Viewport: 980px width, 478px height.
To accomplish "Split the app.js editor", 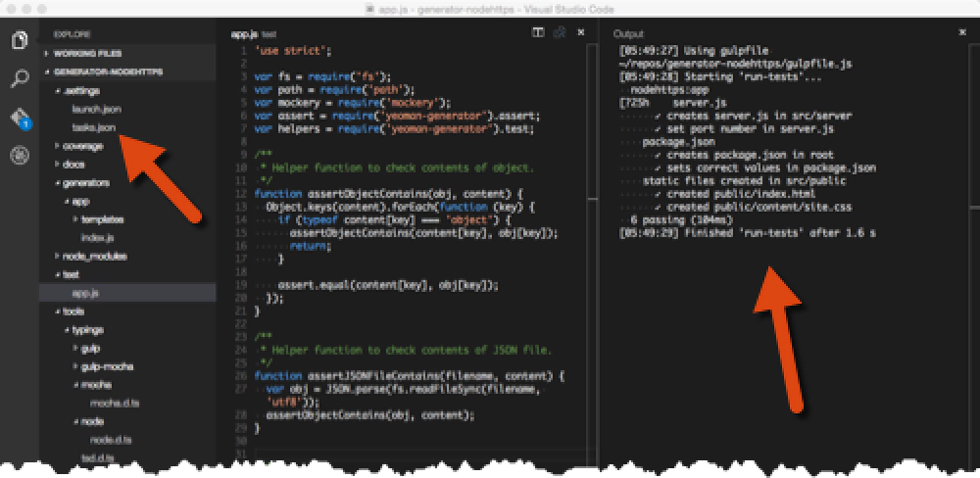I will click(537, 32).
